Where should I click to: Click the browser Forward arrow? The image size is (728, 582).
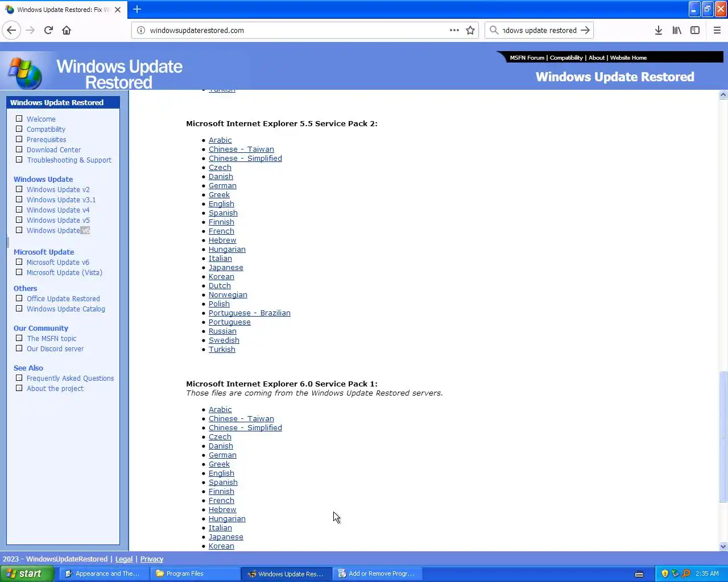30,30
